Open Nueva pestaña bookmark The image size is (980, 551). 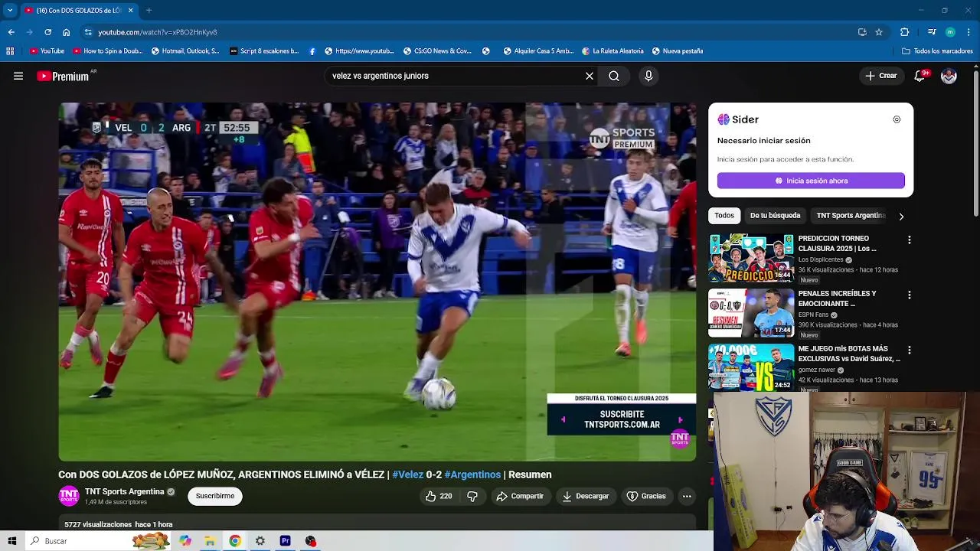678,51
